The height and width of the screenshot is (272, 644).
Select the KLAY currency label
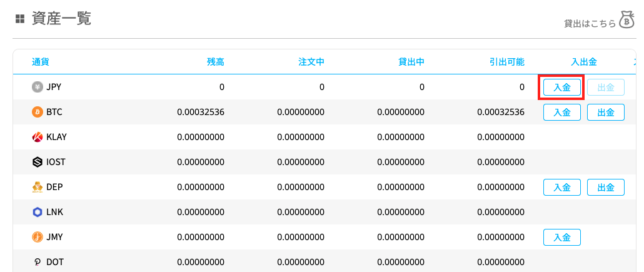point(57,137)
